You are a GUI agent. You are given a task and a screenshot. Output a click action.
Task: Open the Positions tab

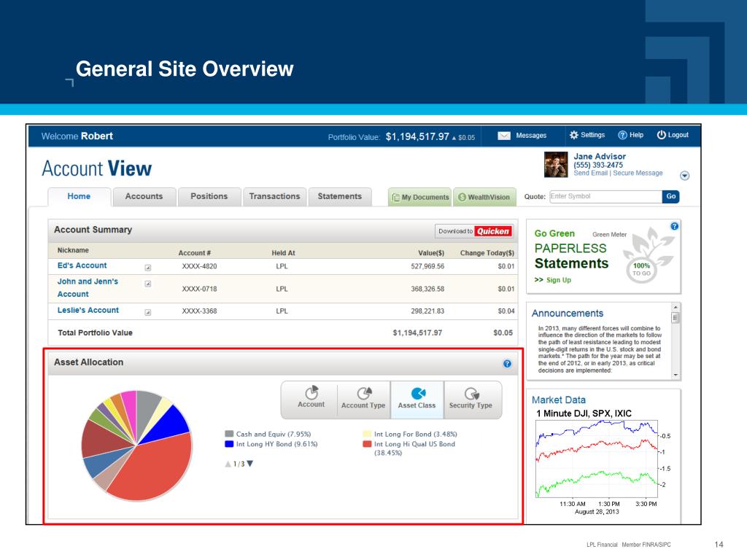click(209, 197)
